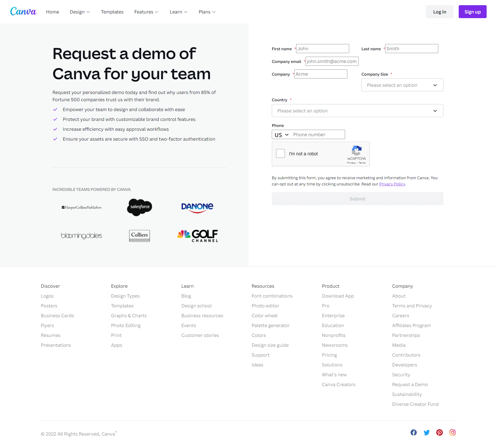Open the US phone country code dropdown
The height and width of the screenshot is (448, 497).
pos(281,134)
